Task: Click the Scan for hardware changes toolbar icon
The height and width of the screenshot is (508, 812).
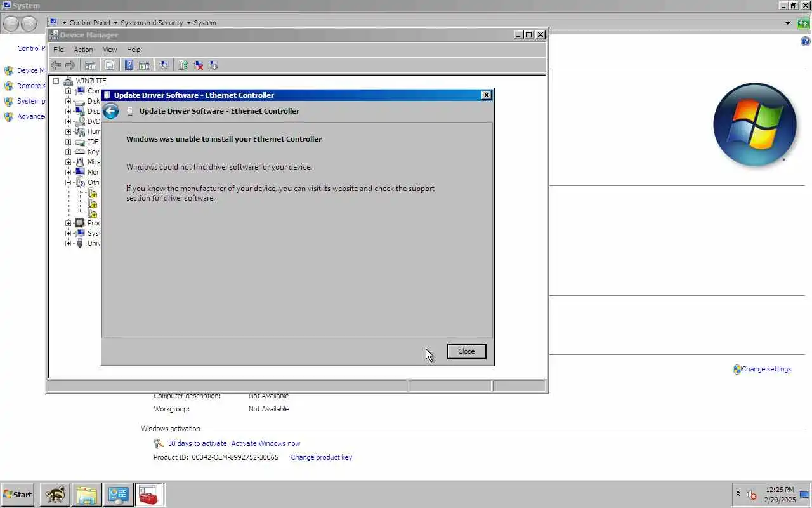Action: pyautogui.click(x=164, y=65)
